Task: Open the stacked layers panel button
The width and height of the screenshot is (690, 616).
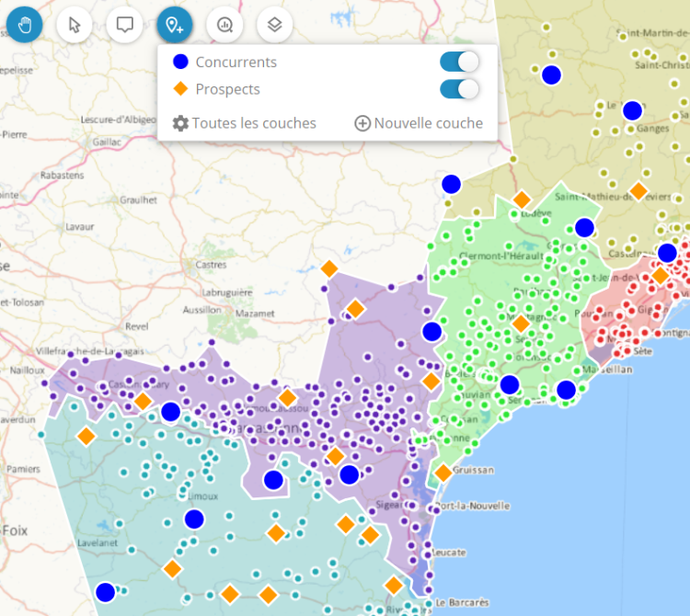Action: 274,25
